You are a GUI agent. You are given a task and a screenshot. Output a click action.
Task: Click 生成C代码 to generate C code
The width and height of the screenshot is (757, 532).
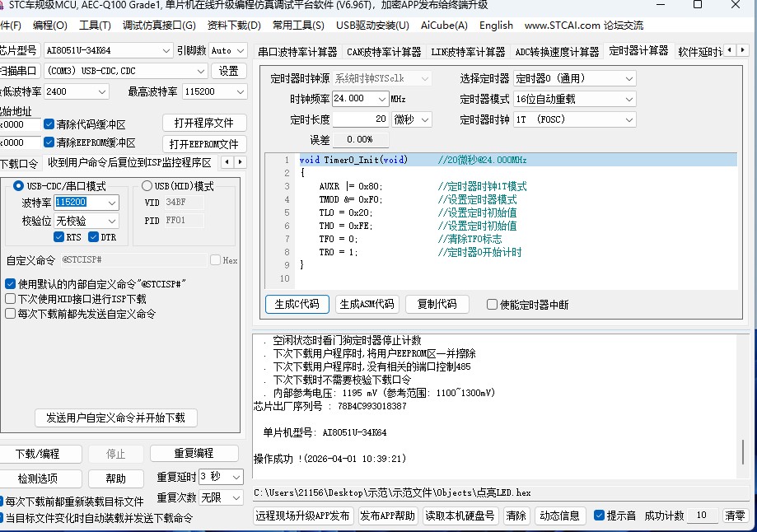(297, 304)
